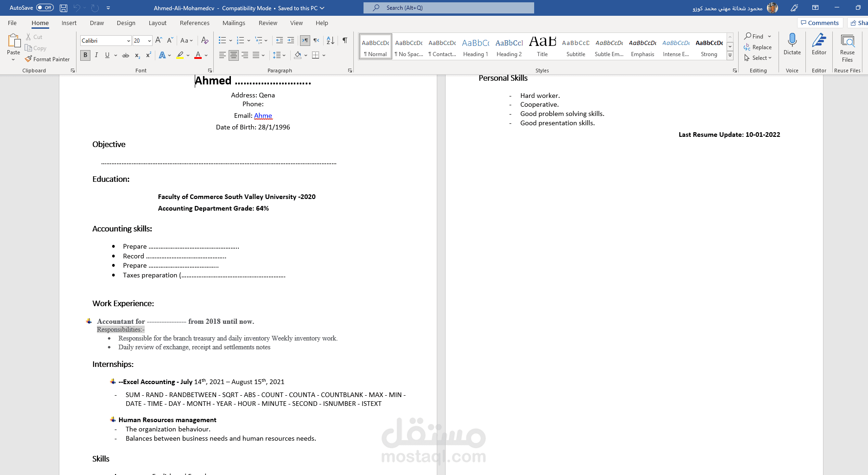868x475 pixels.
Task: Expand bullet list options
Action: click(231, 40)
